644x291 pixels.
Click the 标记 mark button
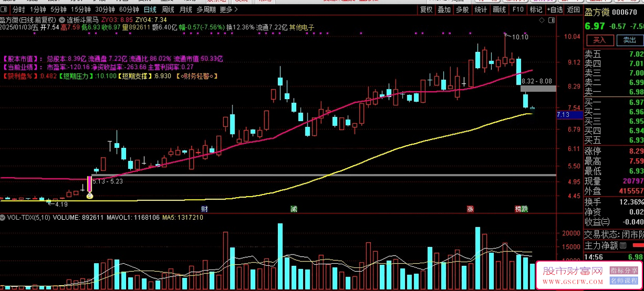coord(536,10)
